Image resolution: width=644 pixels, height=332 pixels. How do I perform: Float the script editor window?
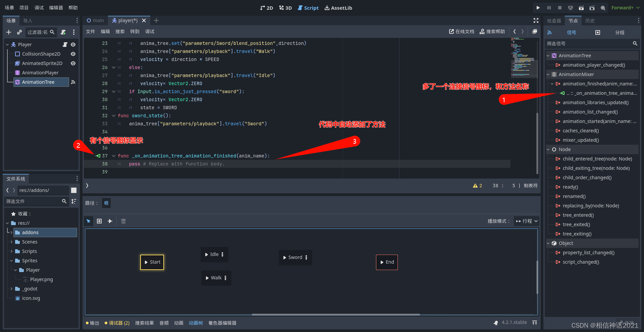pos(535,31)
